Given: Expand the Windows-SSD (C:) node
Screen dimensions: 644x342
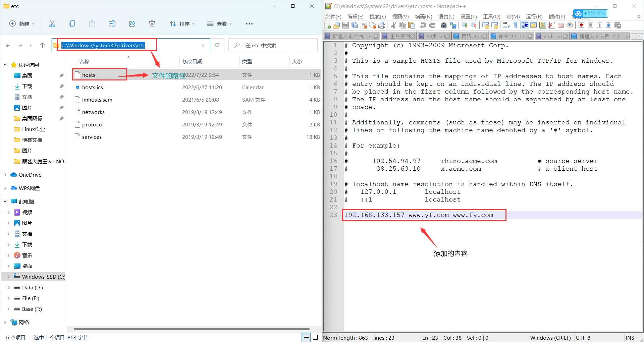Looking at the screenshot, I should 9,277.
